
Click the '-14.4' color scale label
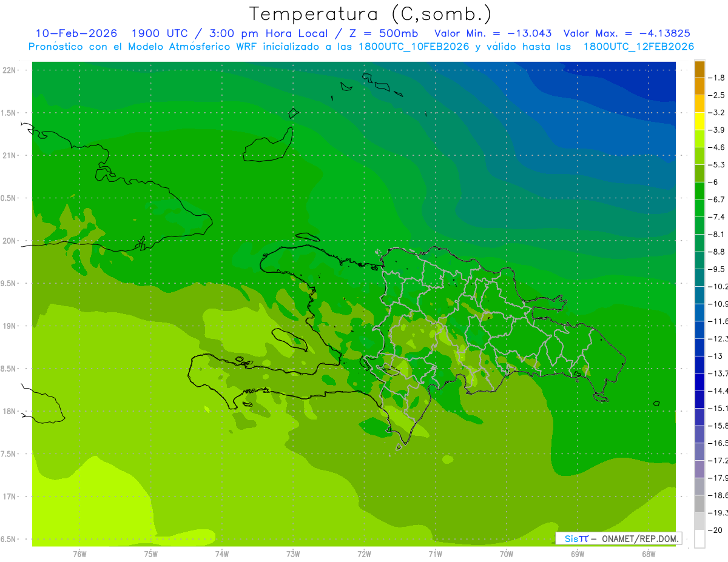(718, 390)
